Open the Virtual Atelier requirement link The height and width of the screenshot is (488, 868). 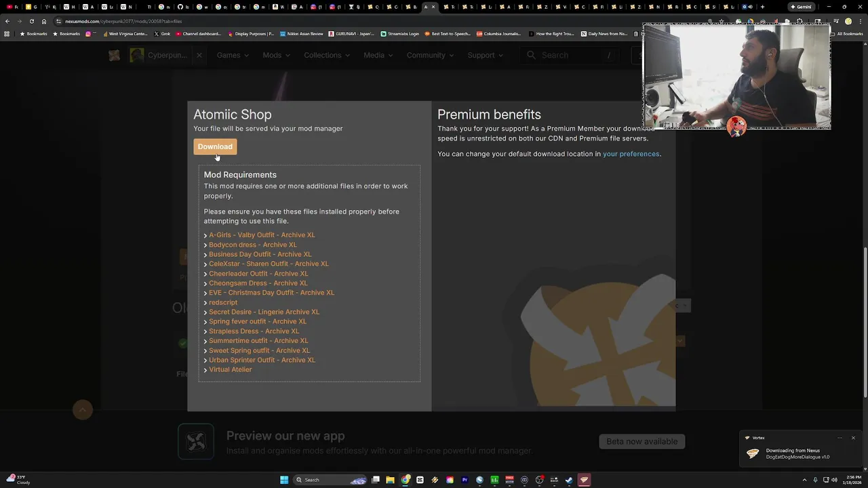[x=230, y=369]
